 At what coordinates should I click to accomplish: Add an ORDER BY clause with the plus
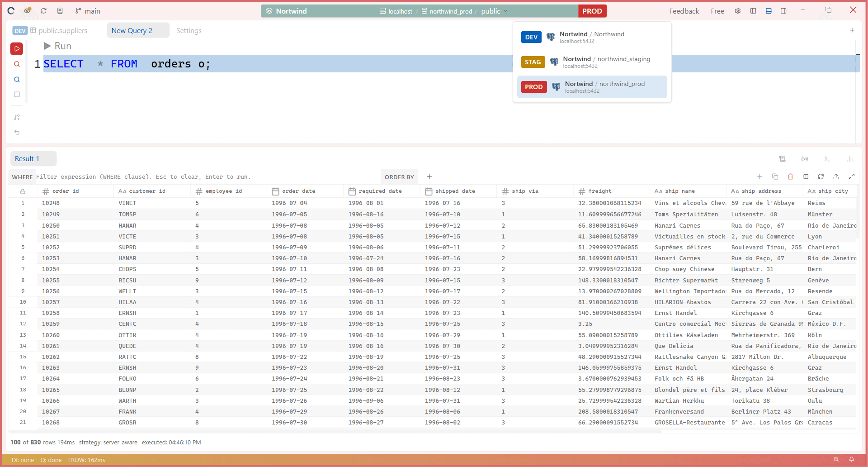pyautogui.click(x=429, y=176)
